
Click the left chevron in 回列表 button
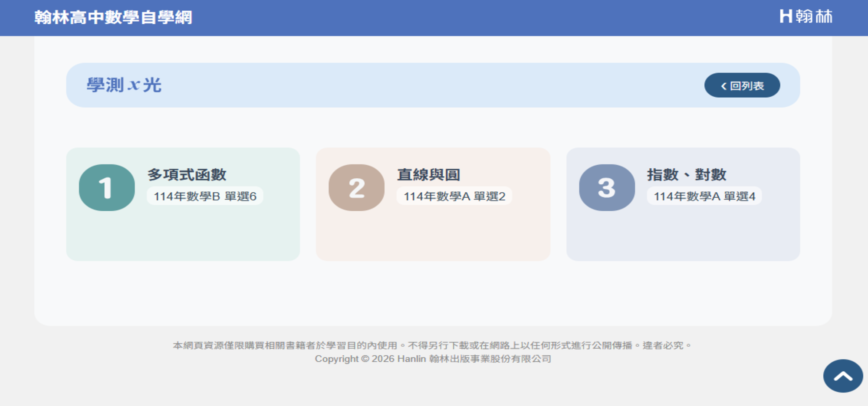click(x=723, y=86)
